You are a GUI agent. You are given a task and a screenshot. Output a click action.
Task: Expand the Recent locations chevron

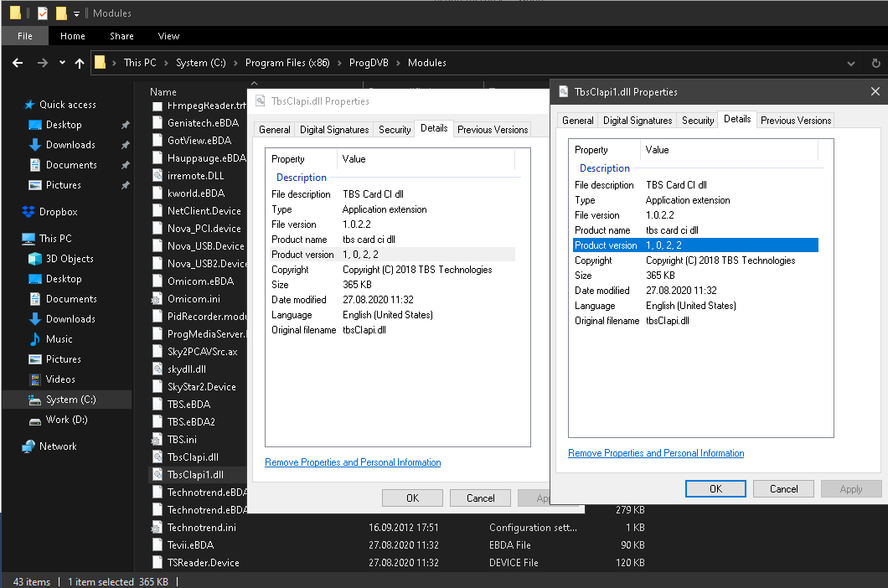click(x=61, y=63)
